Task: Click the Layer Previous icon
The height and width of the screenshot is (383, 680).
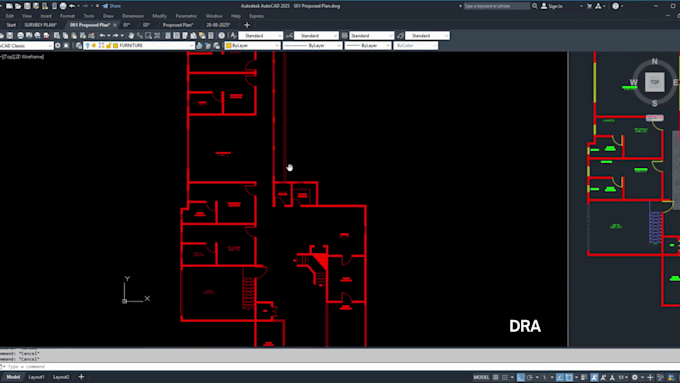Action: tap(208, 46)
